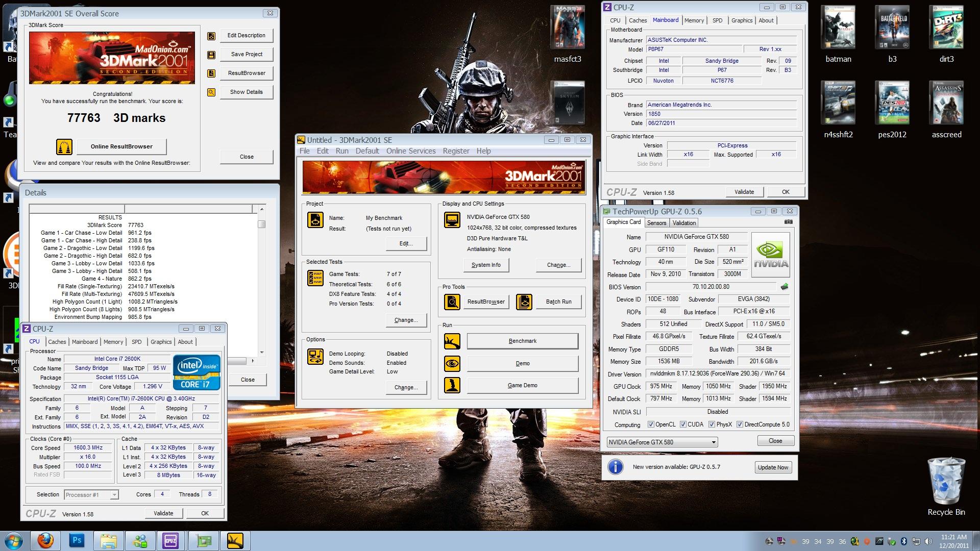
Task: Click the ResultBrowser icon in score window
Action: coord(211,73)
